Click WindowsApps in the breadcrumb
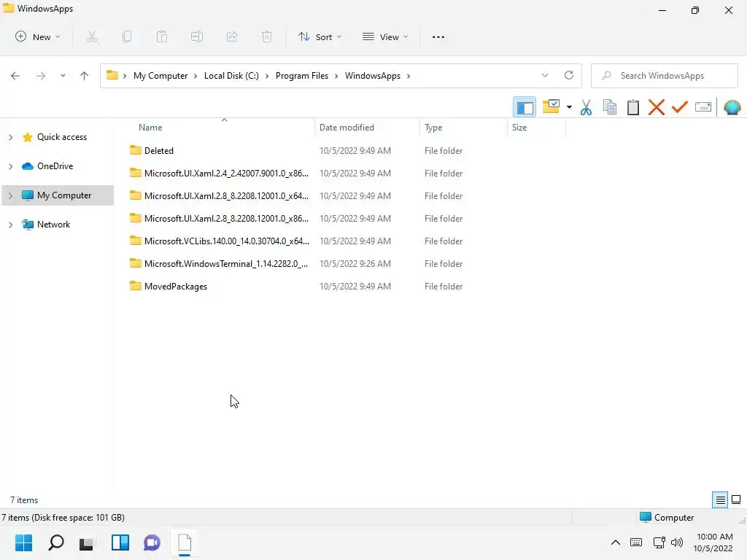 tap(373, 76)
